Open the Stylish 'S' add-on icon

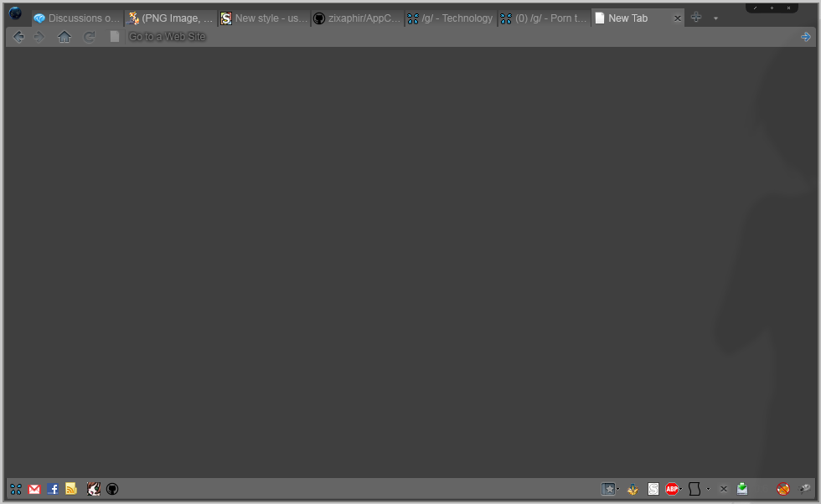point(653,489)
